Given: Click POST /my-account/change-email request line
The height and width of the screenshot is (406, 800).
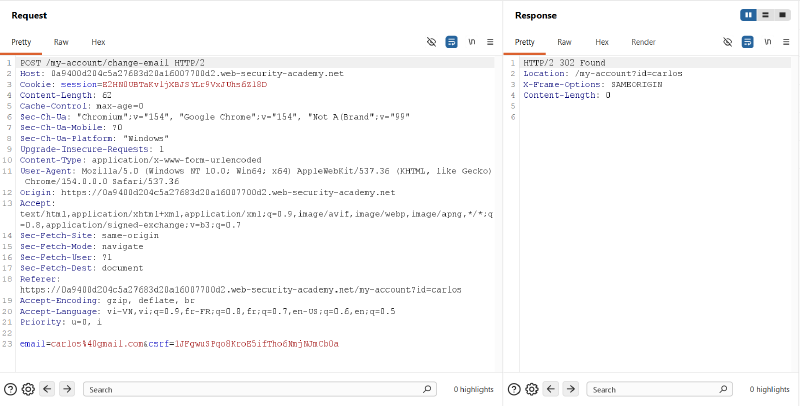Looking at the screenshot, I should coord(112,63).
